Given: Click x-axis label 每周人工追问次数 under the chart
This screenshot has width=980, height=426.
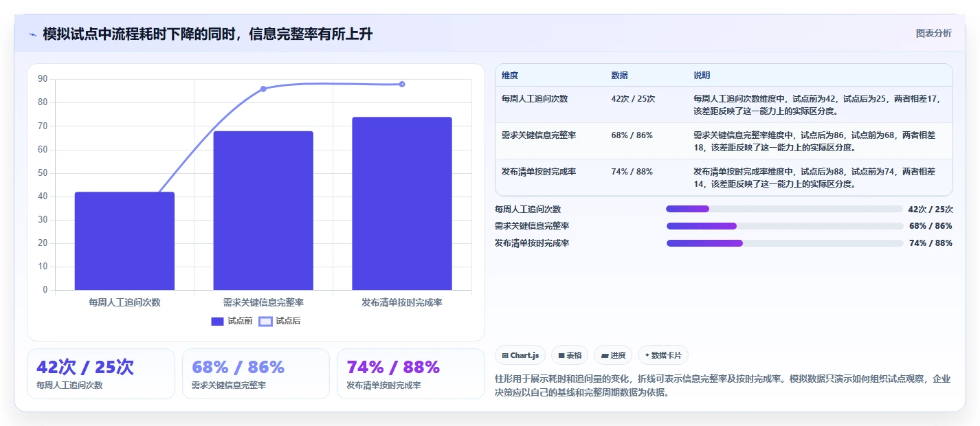Looking at the screenshot, I should [124, 302].
